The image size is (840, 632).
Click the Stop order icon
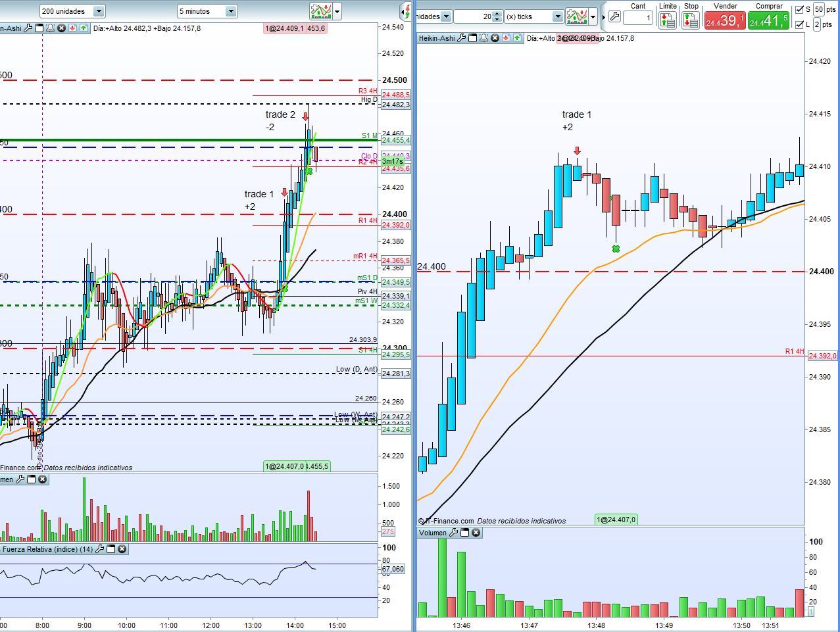click(691, 20)
